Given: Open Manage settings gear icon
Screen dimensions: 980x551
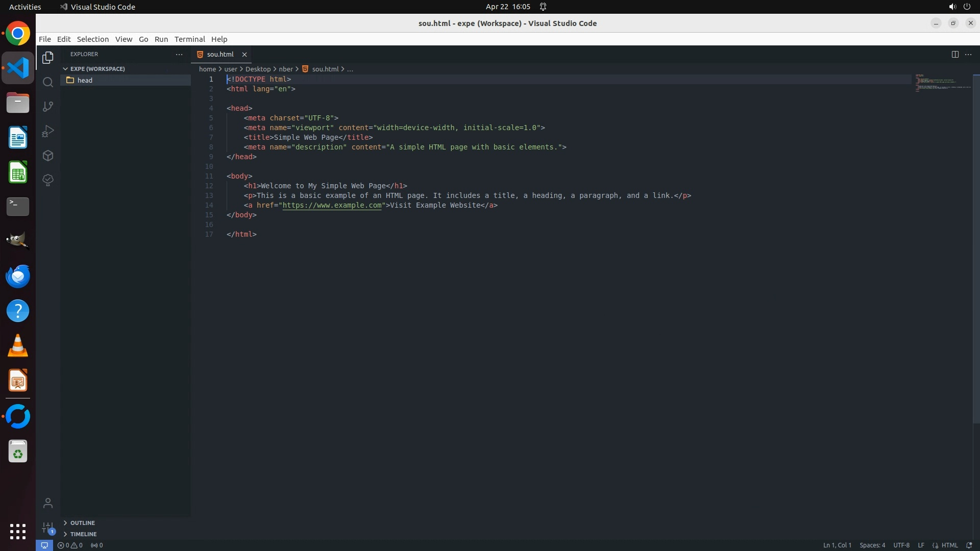Looking at the screenshot, I should [48, 528].
